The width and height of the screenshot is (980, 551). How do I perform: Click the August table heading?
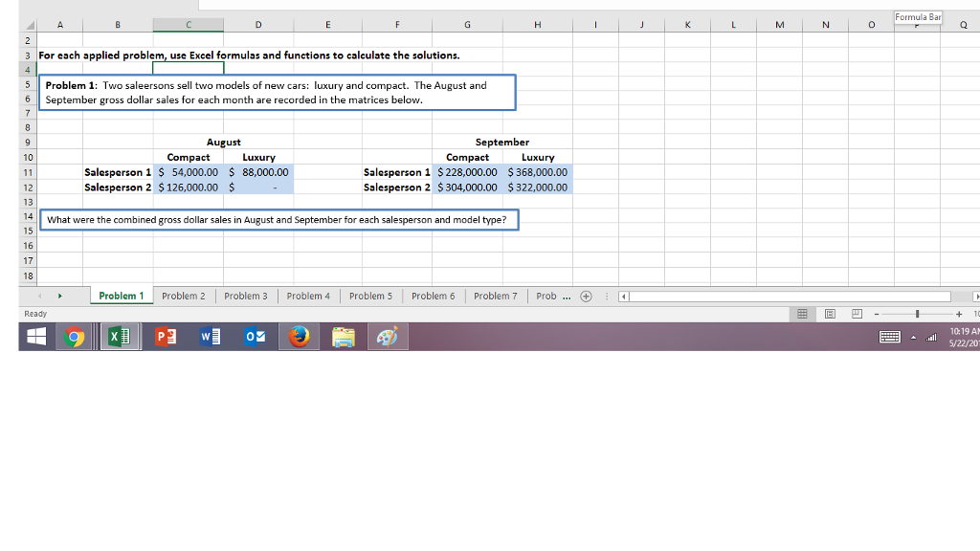click(x=223, y=143)
